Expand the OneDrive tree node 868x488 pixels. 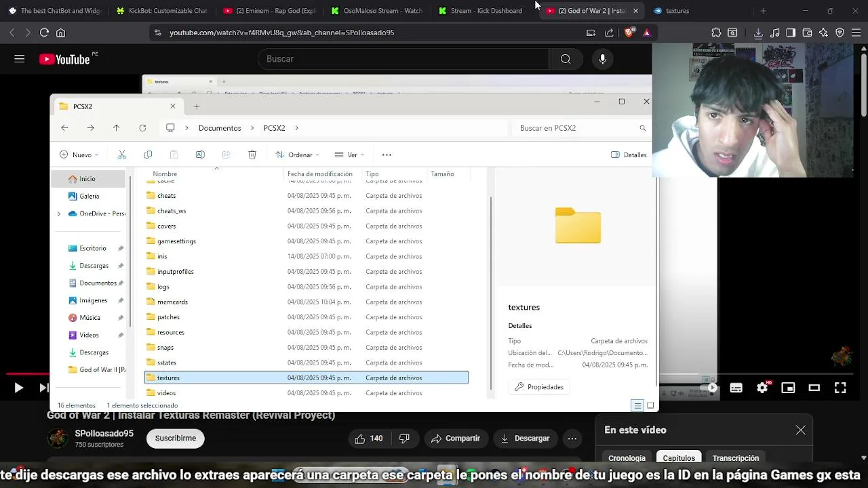click(59, 213)
